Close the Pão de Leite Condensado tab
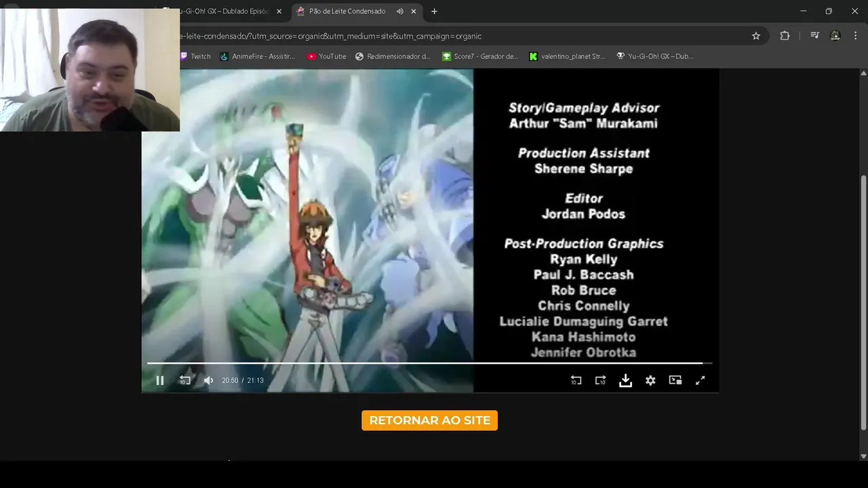The width and height of the screenshot is (868, 488). click(414, 12)
